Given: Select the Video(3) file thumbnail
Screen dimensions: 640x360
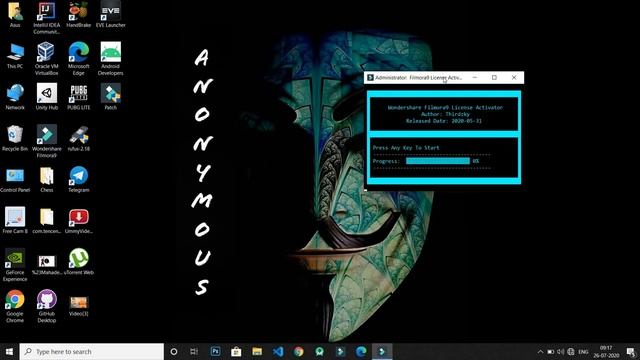Looking at the screenshot, I should coord(78,306).
